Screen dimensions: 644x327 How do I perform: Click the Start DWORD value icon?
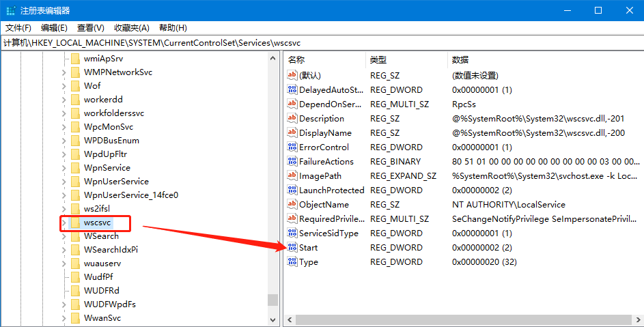pos(292,247)
